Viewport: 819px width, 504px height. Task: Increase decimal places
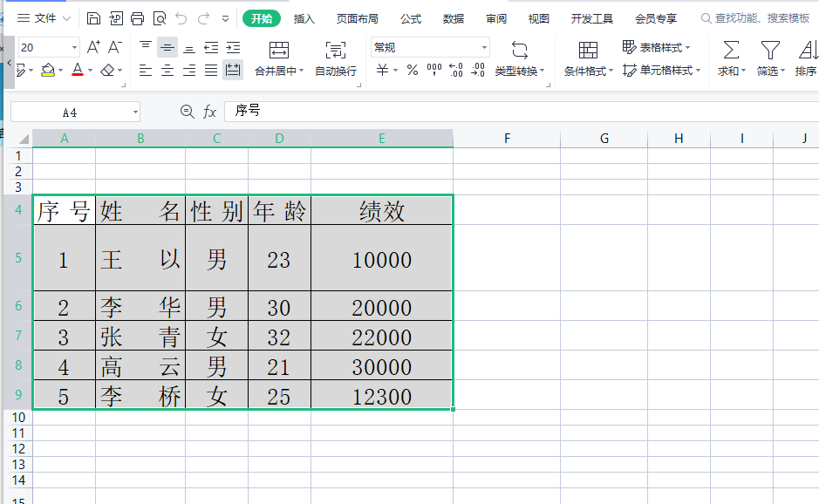coord(456,70)
